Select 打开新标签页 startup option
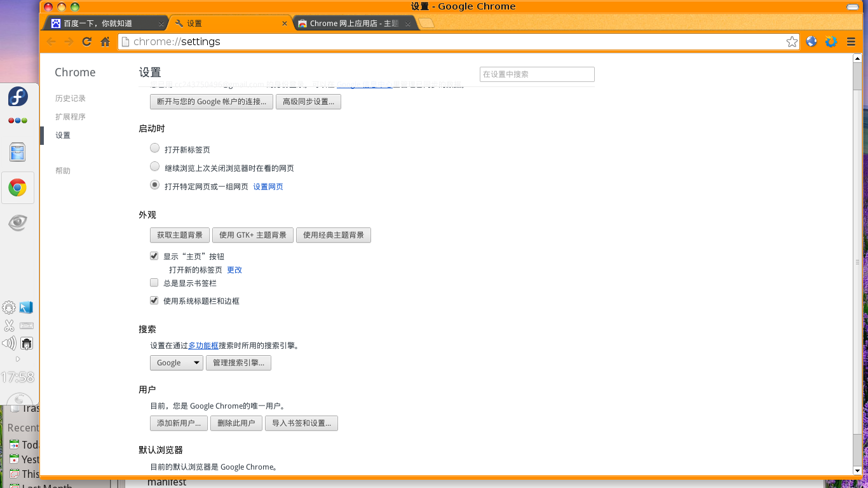This screenshot has width=868, height=488. 154,148
